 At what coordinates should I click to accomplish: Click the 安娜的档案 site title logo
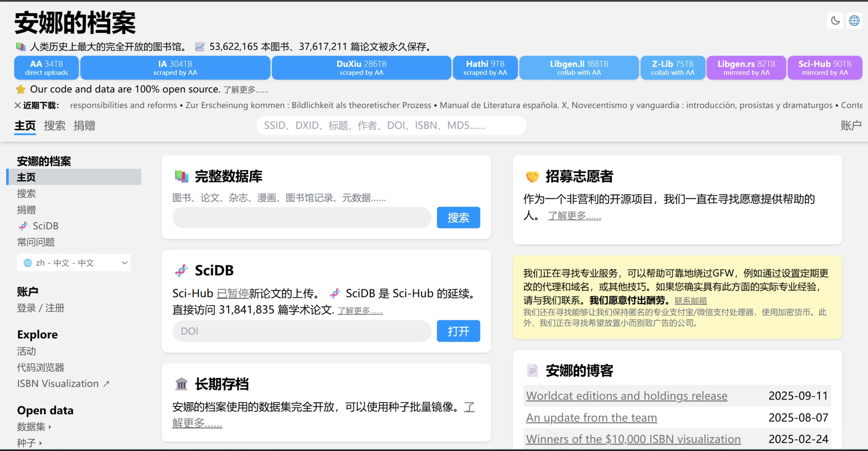(x=75, y=23)
